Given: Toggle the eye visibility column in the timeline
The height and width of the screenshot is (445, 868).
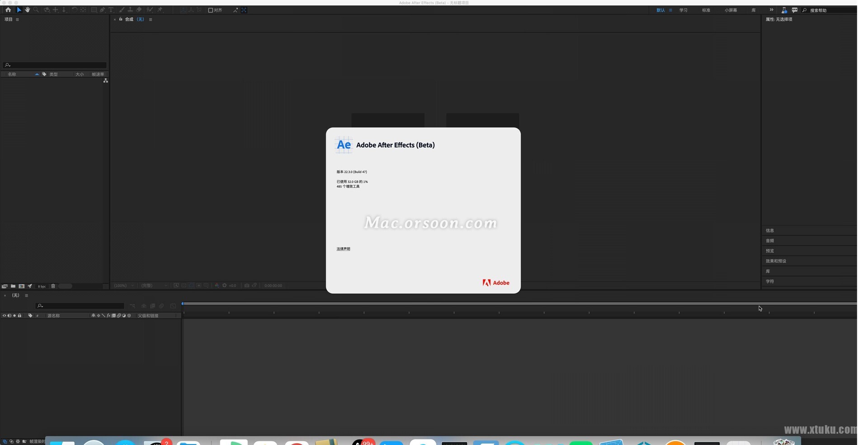Looking at the screenshot, I should pos(4,315).
